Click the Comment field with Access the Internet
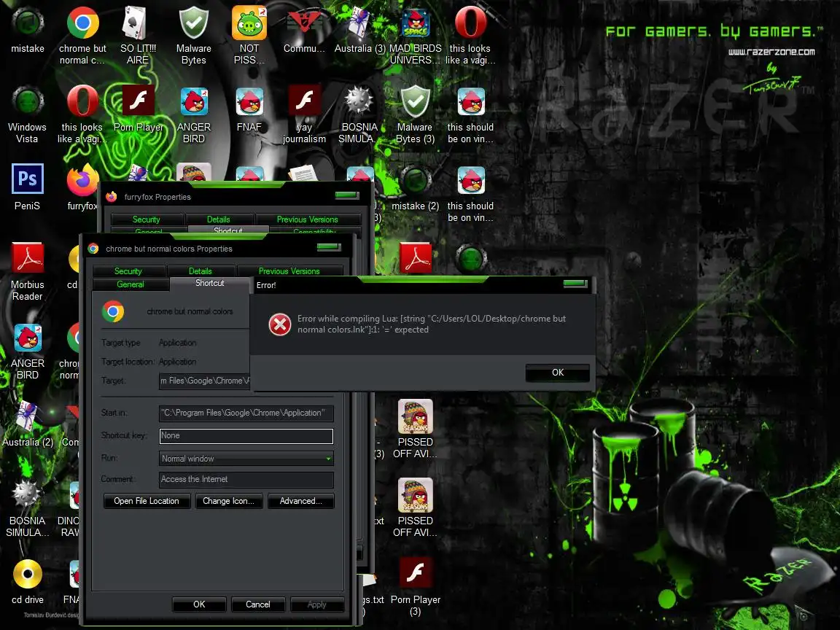 tap(246, 480)
